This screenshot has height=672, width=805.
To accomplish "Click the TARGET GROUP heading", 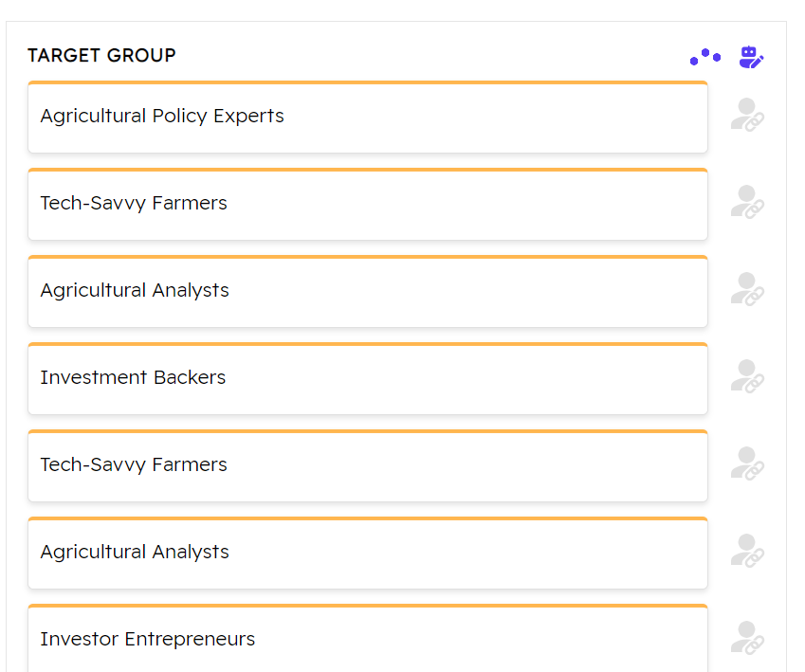I will (x=101, y=56).
